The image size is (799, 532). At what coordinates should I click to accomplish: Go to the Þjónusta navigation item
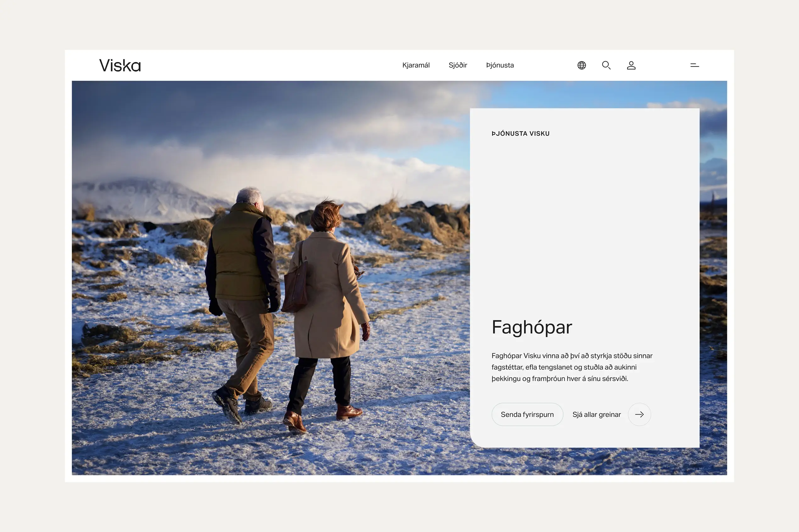[x=500, y=65]
